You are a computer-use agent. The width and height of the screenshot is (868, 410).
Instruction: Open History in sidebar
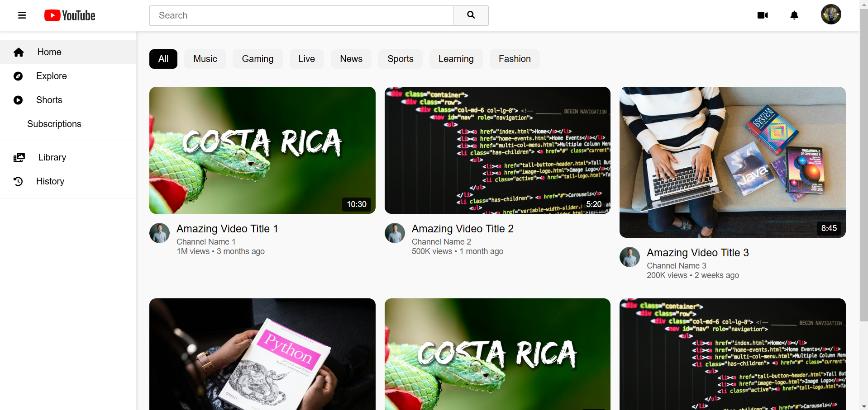(68, 181)
